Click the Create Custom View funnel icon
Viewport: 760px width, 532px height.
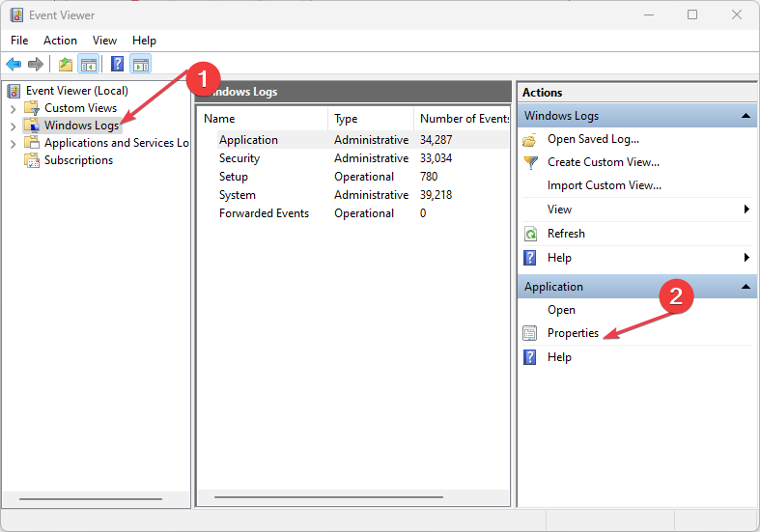pos(531,162)
